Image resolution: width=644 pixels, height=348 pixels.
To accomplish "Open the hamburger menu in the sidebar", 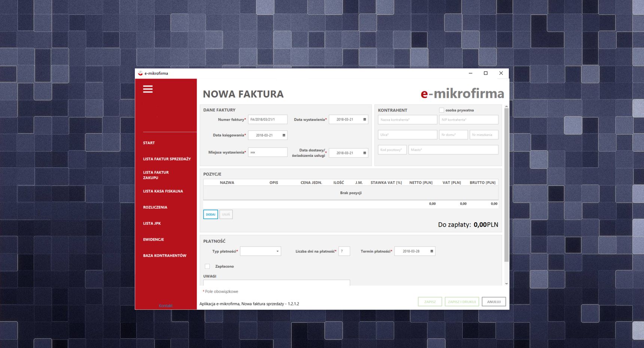I will point(148,89).
